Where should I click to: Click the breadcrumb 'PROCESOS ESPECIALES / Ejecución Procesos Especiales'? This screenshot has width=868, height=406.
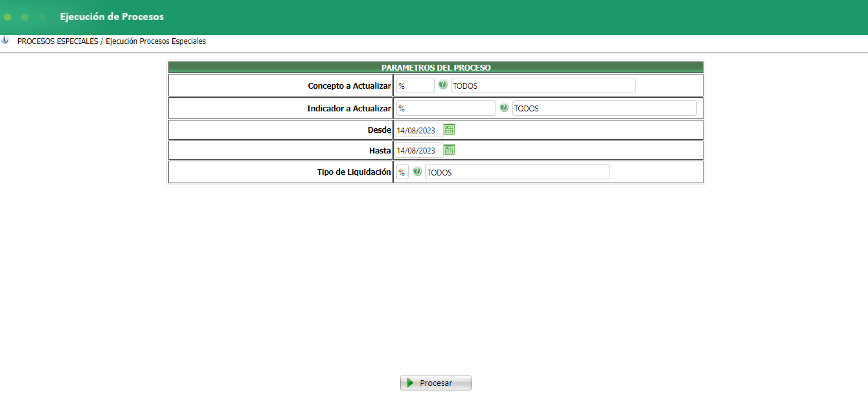click(x=111, y=41)
